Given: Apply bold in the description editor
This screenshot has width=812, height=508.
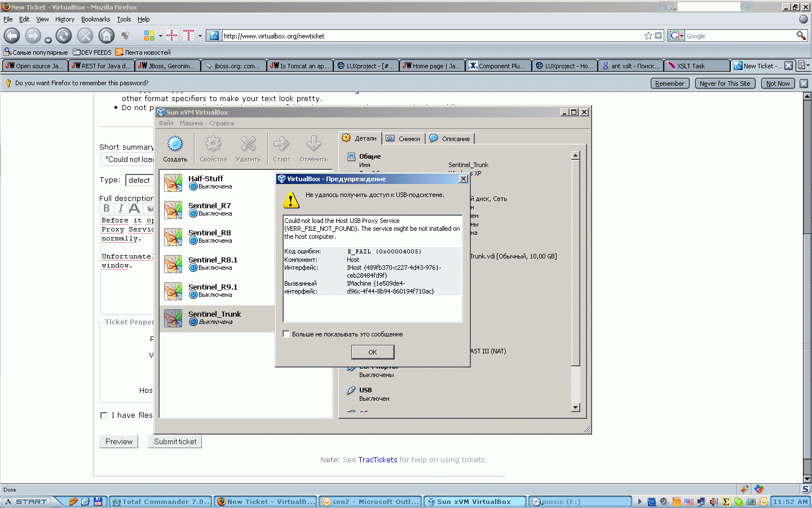Looking at the screenshot, I should 107,208.
